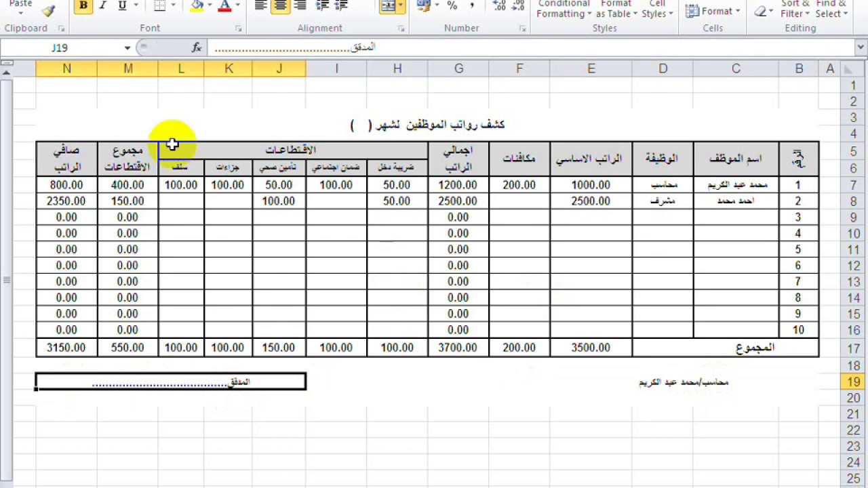Open the Alignment dialog launcher
This screenshot has height=488, width=868.
401,29
